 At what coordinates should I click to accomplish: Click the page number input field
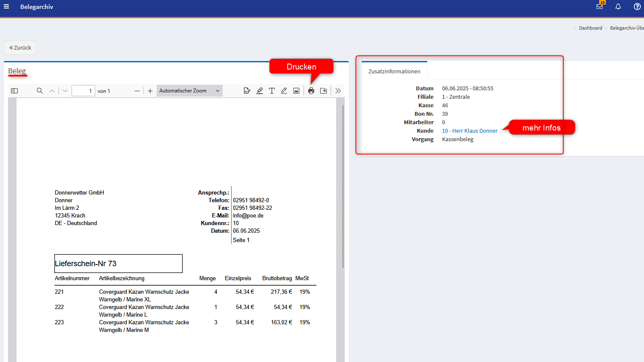click(83, 91)
